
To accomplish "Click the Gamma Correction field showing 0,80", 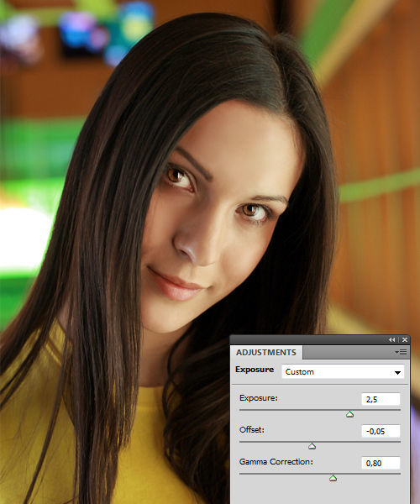I will pyautogui.click(x=381, y=463).
